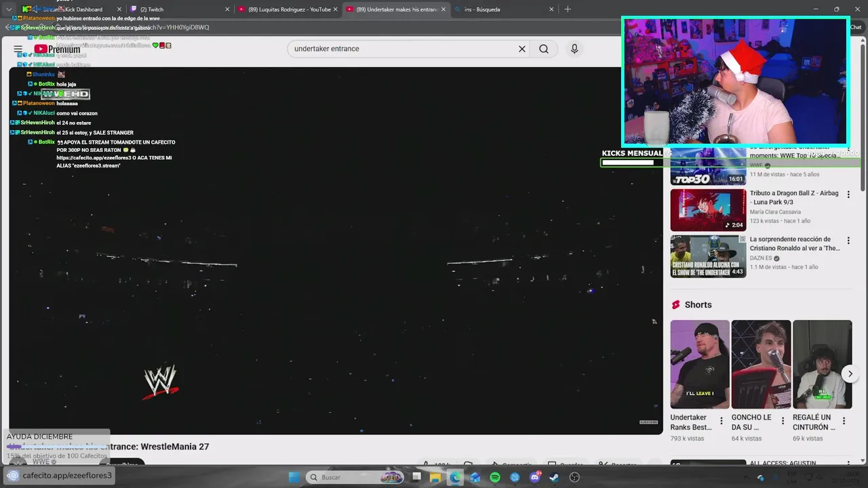Open Steam from the taskbar
This screenshot has width=868, height=488.
(555, 477)
